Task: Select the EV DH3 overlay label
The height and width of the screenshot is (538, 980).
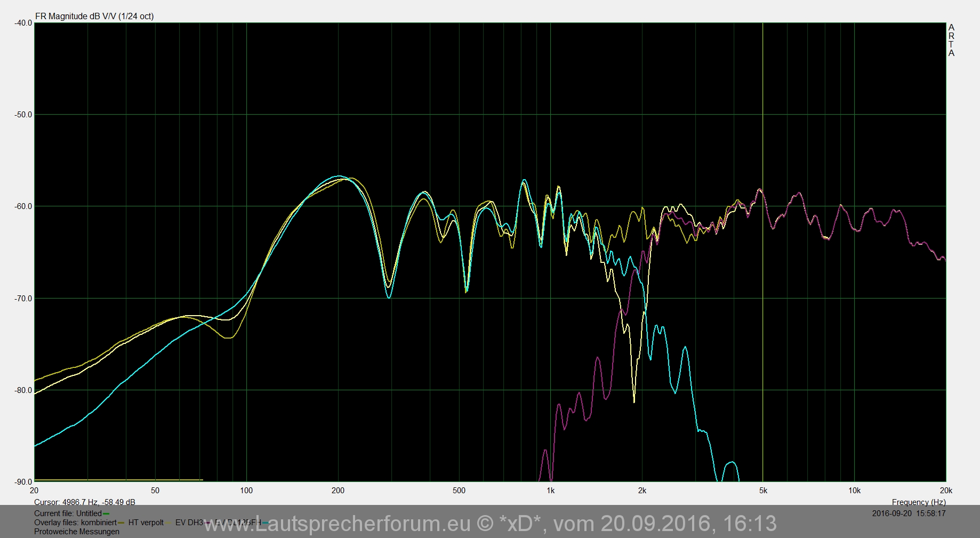Action: click(x=189, y=523)
